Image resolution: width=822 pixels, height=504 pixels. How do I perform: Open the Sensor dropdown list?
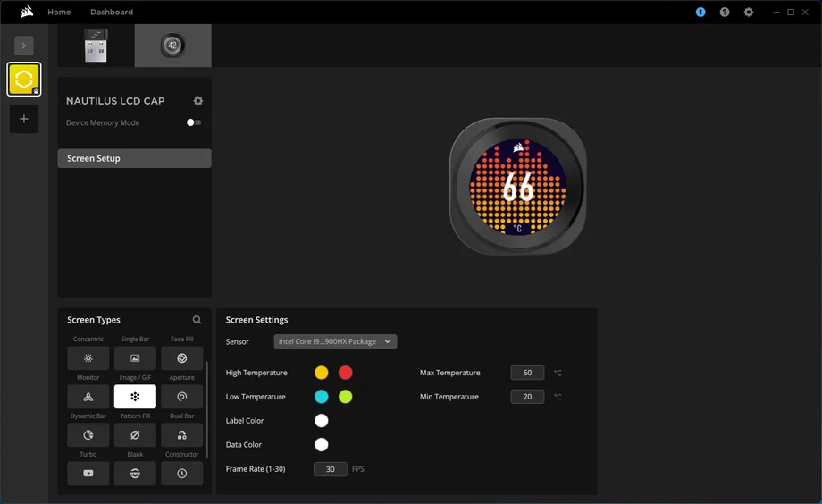coord(335,341)
